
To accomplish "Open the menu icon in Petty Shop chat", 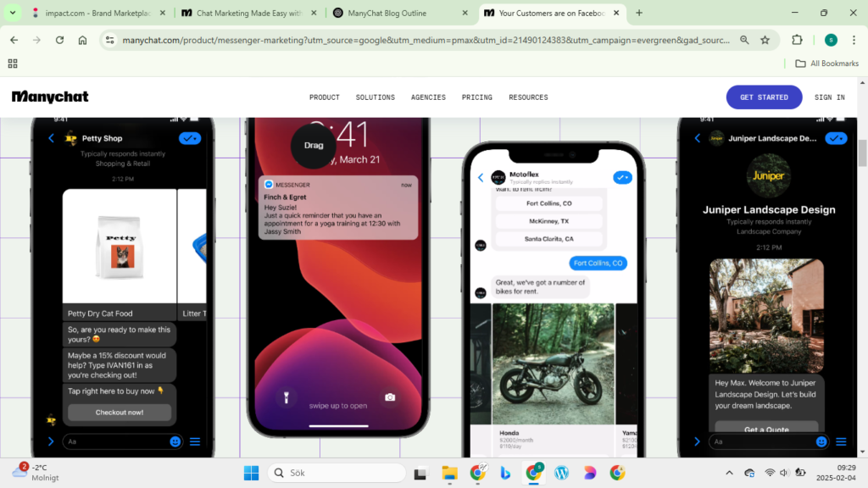I will 195,441.
